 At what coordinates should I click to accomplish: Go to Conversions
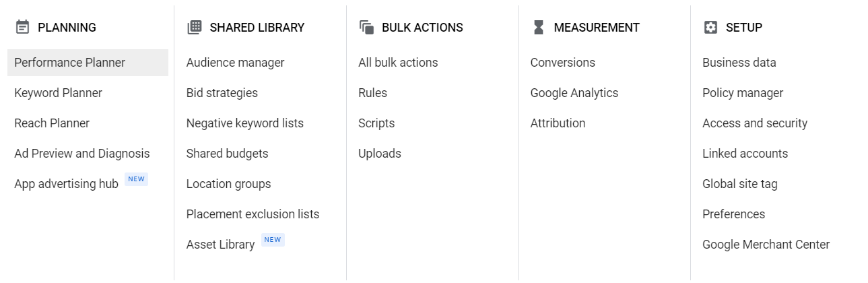click(563, 63)
